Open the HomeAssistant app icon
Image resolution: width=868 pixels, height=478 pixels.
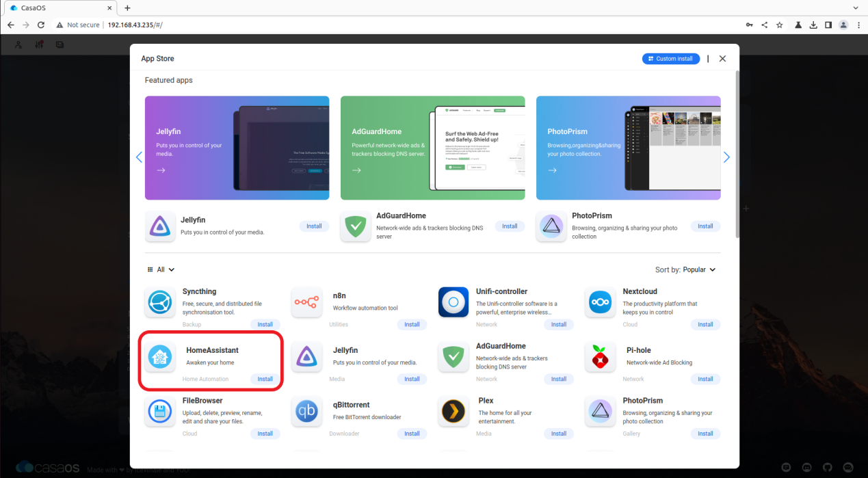click(x=161, y=357)
